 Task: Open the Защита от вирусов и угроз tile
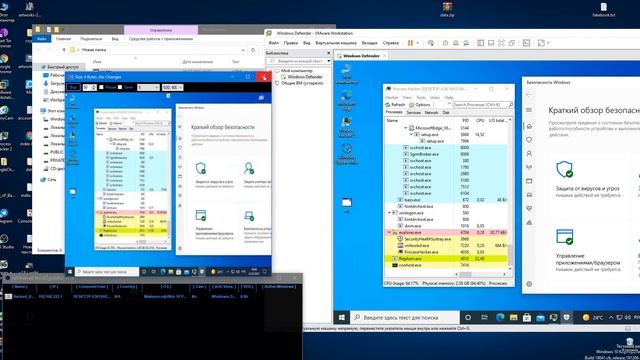[588, 180]
